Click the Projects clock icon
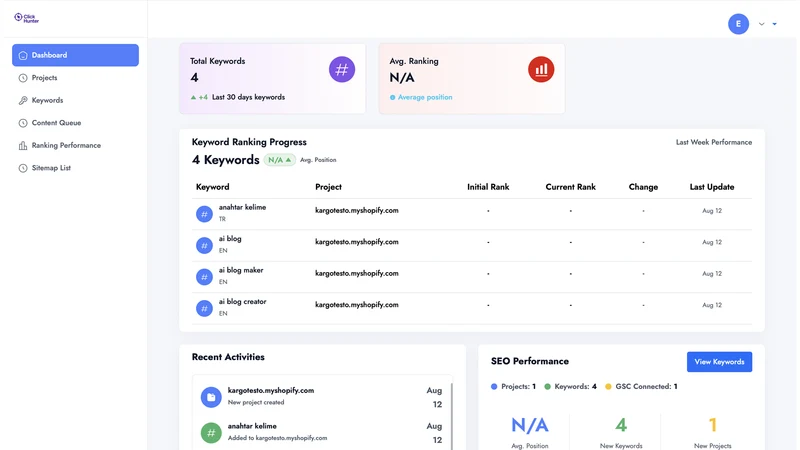The height and width of the screenshot is (450, 800). coord(23,78)
